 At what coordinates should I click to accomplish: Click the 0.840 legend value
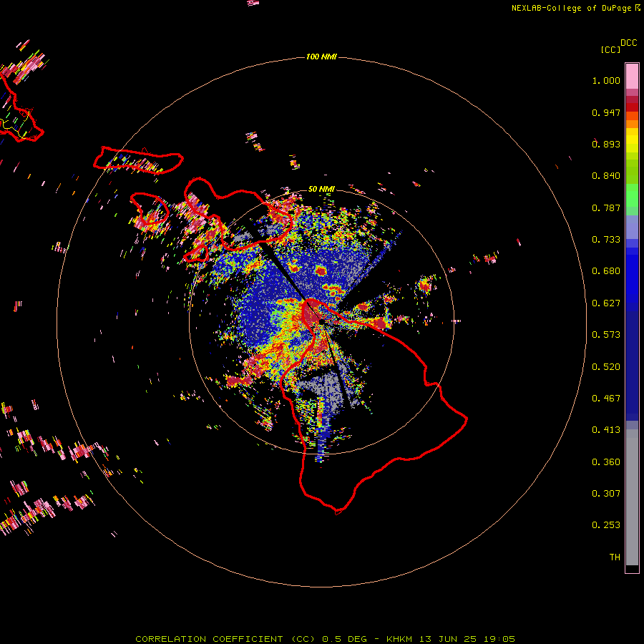click(606, 176)
